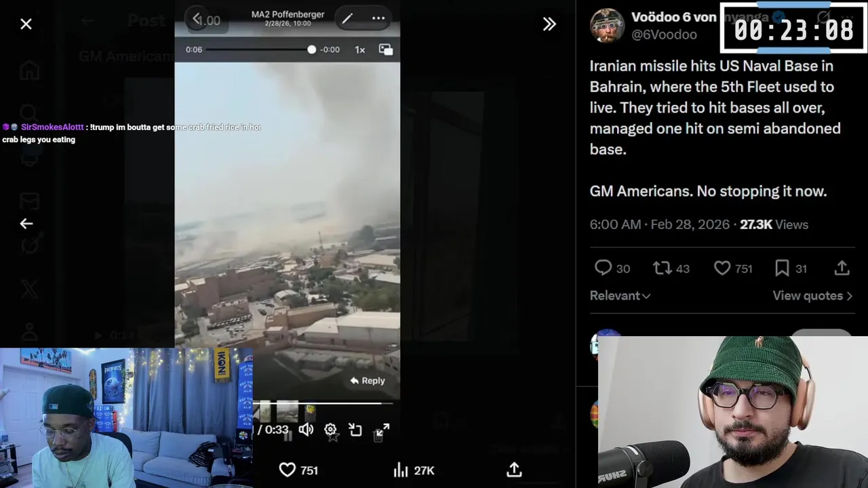Open the Relevant replies sort dropdown
This screenshot has width=868, height=488.
pos(620,296)
